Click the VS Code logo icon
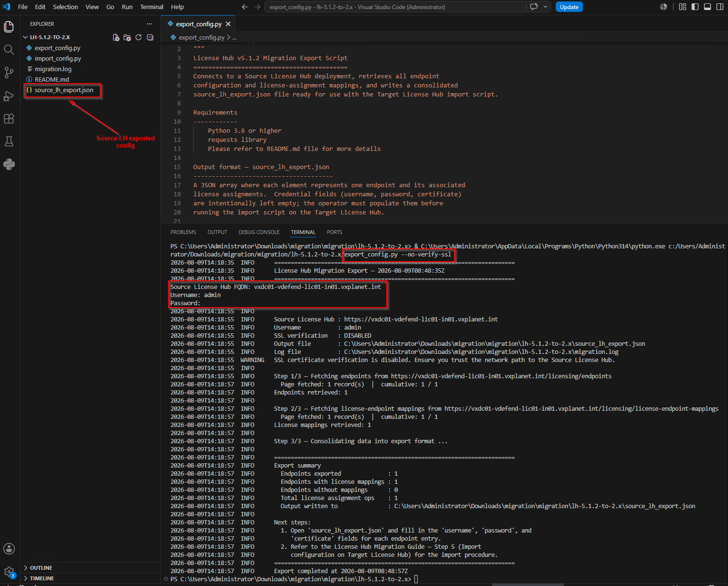The image size is (728, 586). click(x=6, y=7)
